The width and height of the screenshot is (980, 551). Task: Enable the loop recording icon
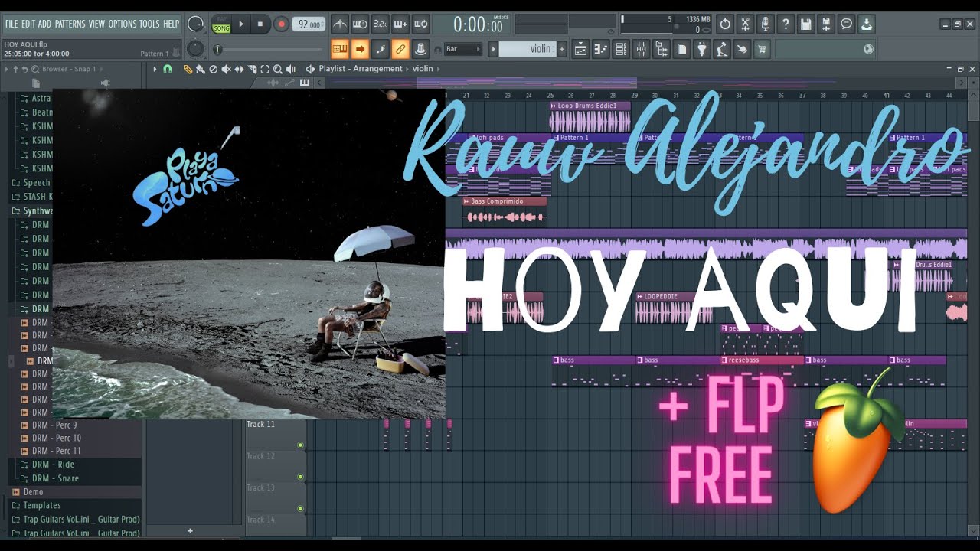(x=420, y=24)
